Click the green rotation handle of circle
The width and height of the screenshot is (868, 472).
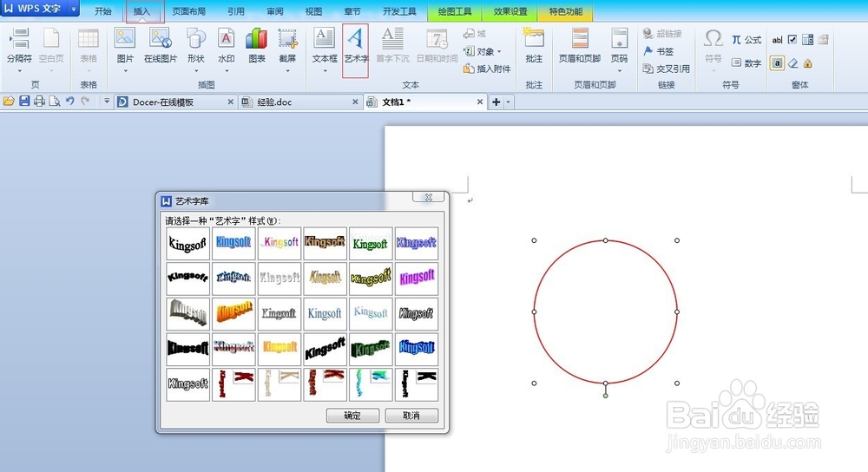click(x=606, y=396)
